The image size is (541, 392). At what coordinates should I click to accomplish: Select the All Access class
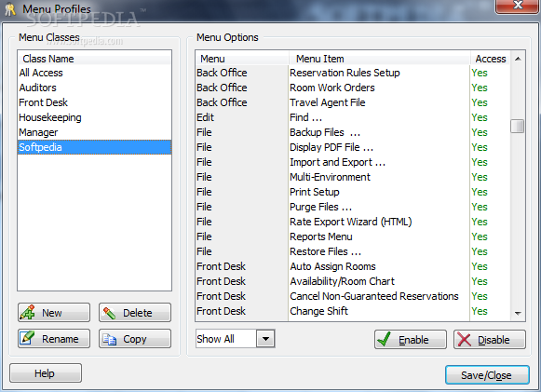tap(94, 73)
